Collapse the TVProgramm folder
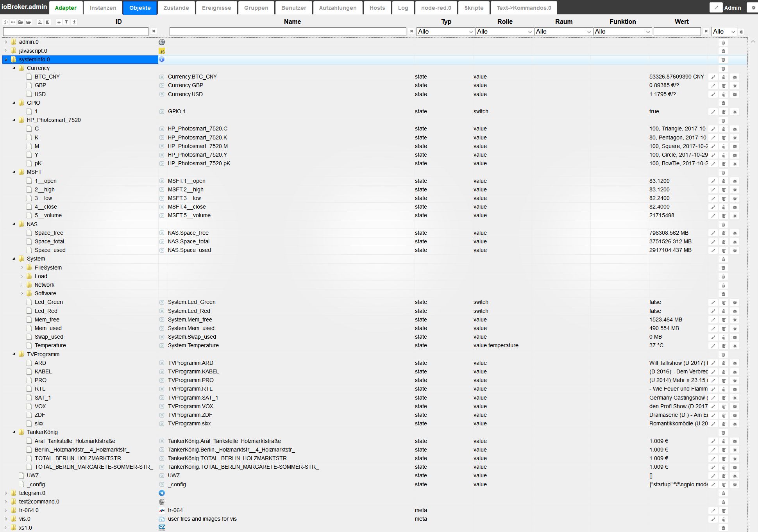 tap(14, 354)
